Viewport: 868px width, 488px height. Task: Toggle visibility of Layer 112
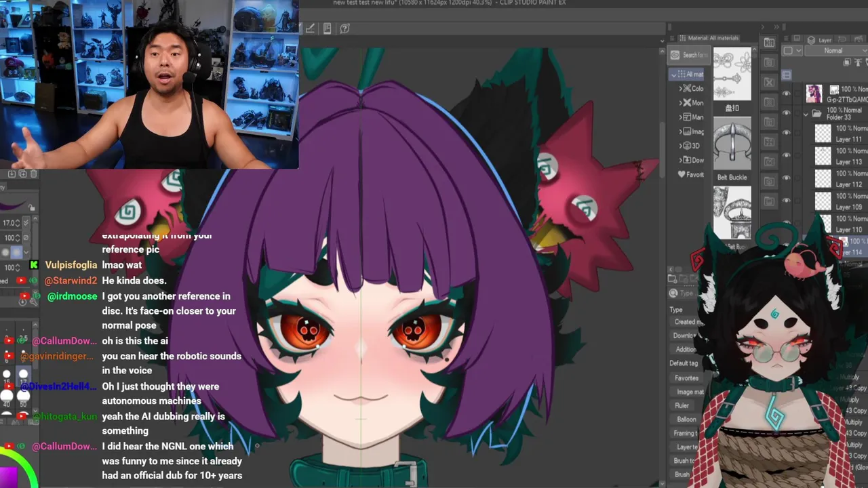[787, 178]
